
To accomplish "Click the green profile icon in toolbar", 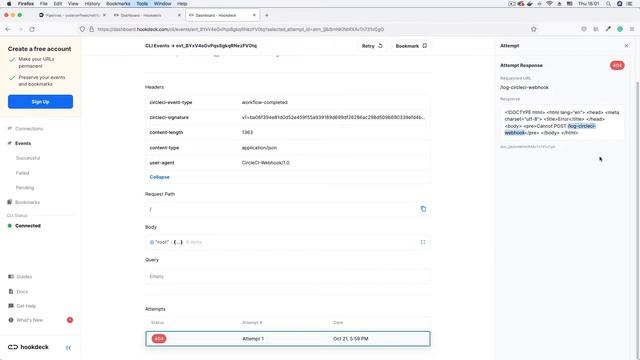I will coord(620,29).
